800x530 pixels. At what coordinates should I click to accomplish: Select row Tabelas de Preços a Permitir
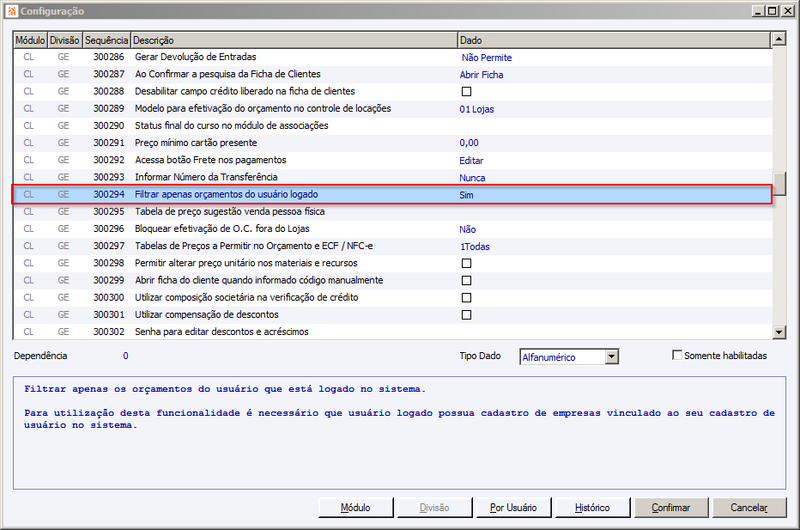(392, 246)
